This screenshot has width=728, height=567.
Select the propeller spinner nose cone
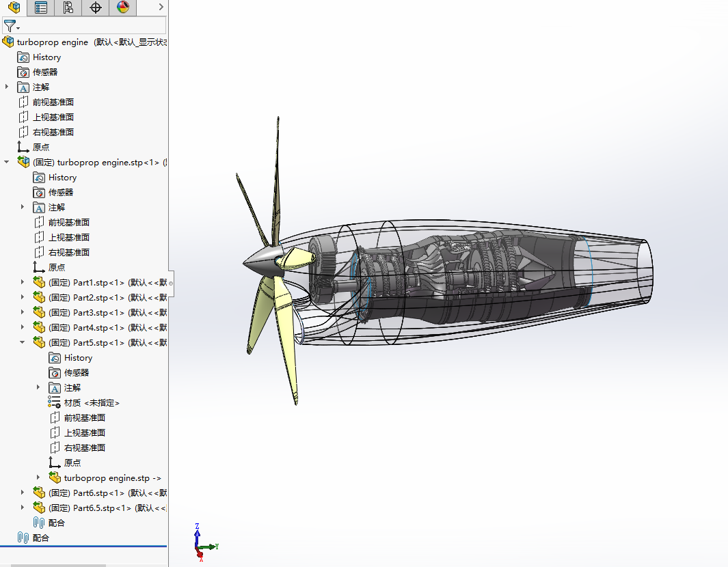(x=262, y=261)
